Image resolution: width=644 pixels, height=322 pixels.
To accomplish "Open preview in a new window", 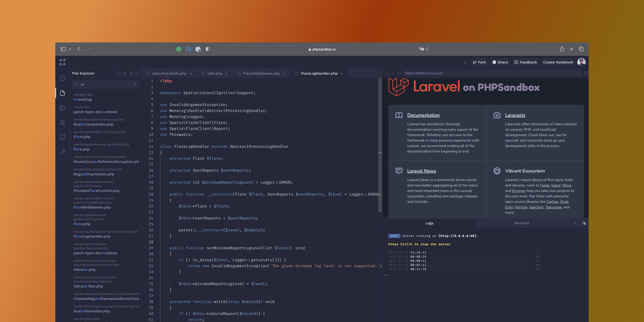I will click(x=586, y=73).
